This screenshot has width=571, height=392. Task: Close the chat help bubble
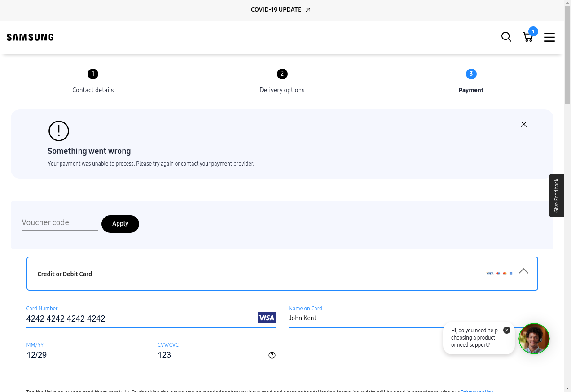pos(507,330)
